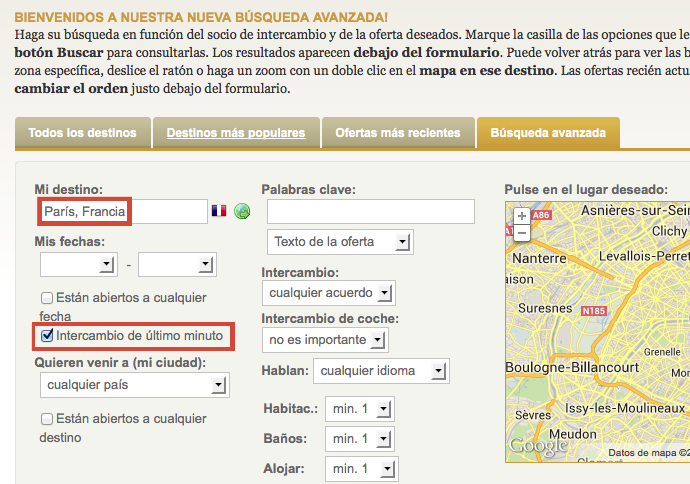Screen dimensions: 690x484
Task: Uncheck 'Intercambio de último minuto' checkbox
Action: 47,336
